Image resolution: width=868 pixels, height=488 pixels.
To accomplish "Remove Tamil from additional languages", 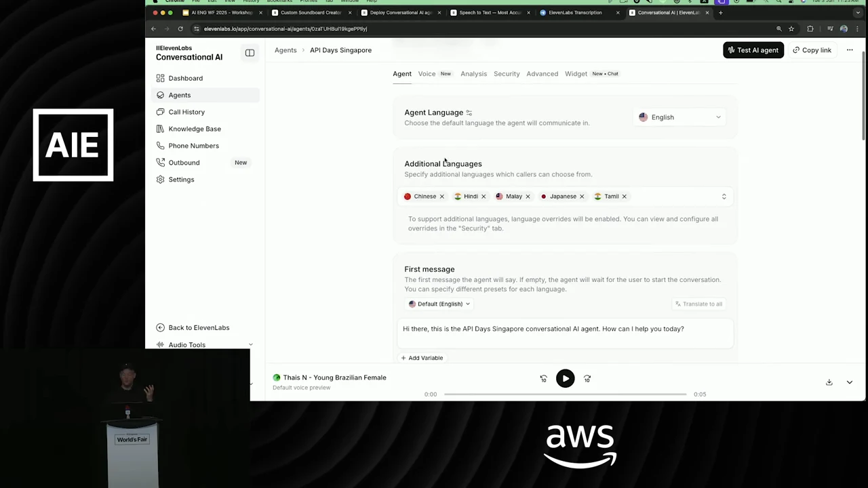I will [625, 197].
